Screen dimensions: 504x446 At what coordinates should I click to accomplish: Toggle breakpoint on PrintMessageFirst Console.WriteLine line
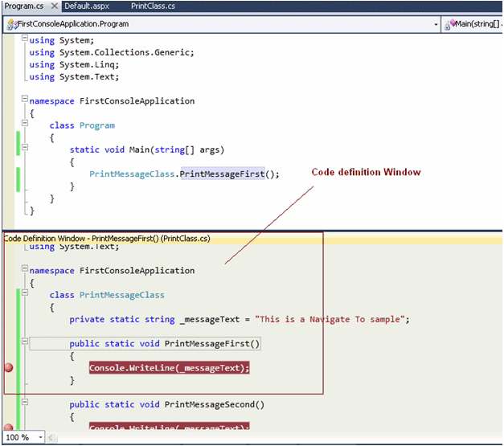(x=9, y=367)
